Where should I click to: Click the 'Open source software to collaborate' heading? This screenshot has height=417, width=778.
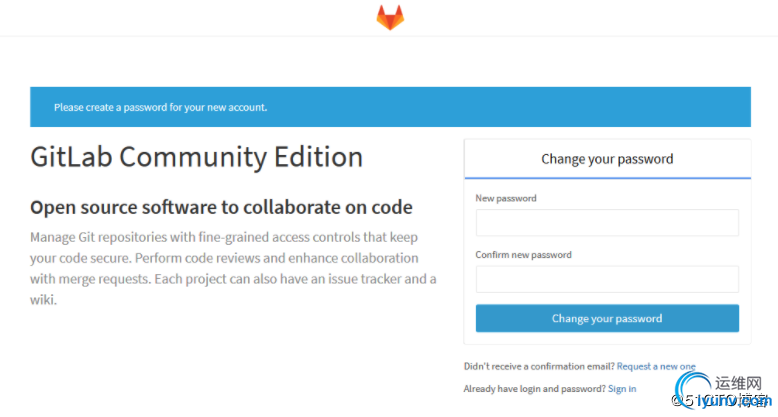221,207
